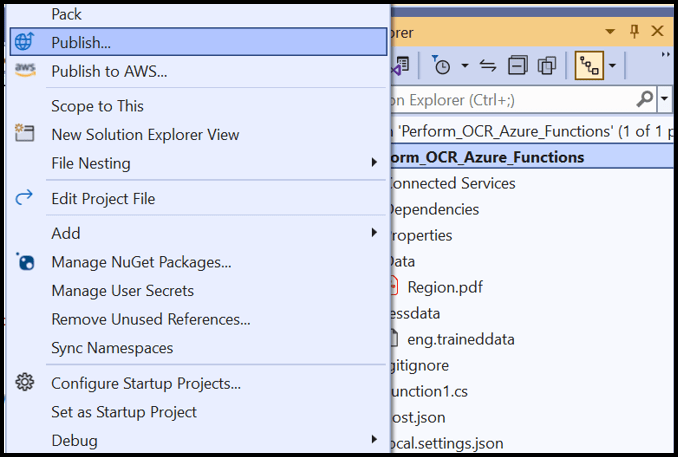Choose Publish to AWS...

tap(198, 71)
